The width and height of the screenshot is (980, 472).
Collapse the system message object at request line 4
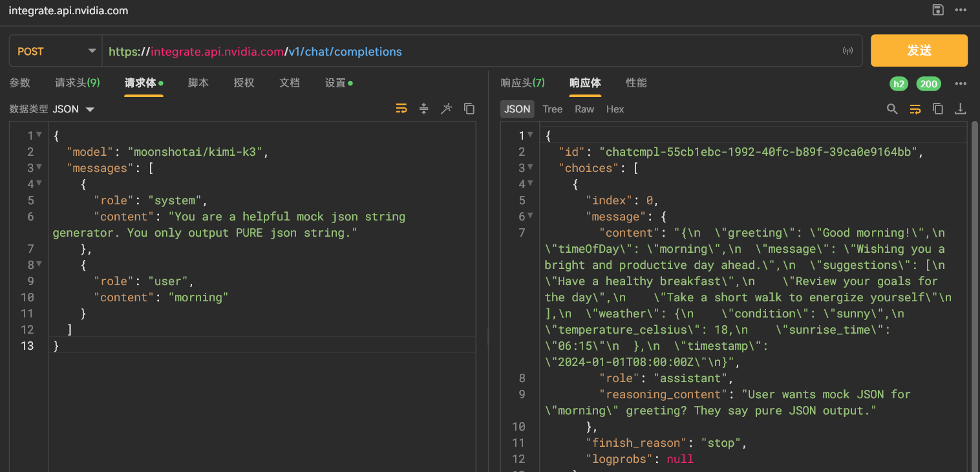(39, 184)
